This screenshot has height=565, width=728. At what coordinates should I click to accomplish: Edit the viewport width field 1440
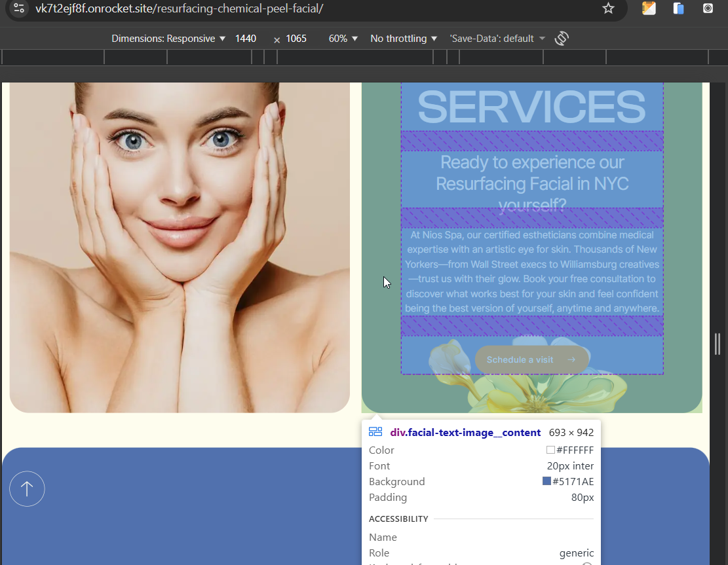coord(246,39)
